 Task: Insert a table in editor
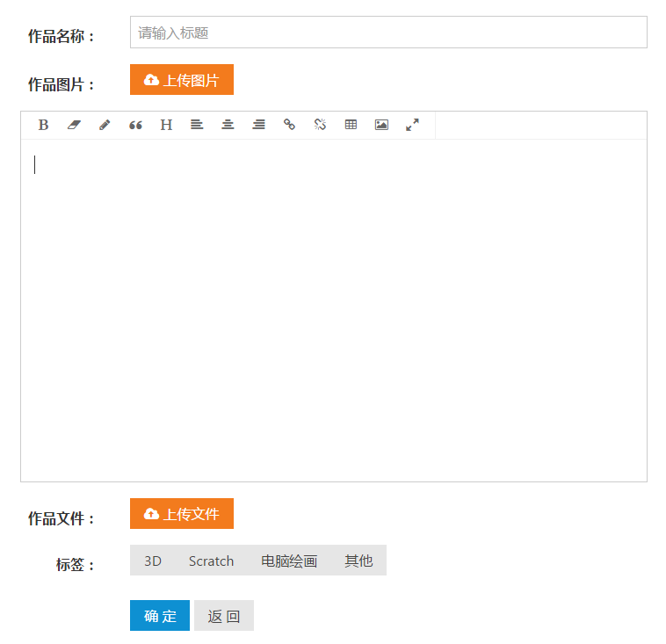click(x=351, y=125)
